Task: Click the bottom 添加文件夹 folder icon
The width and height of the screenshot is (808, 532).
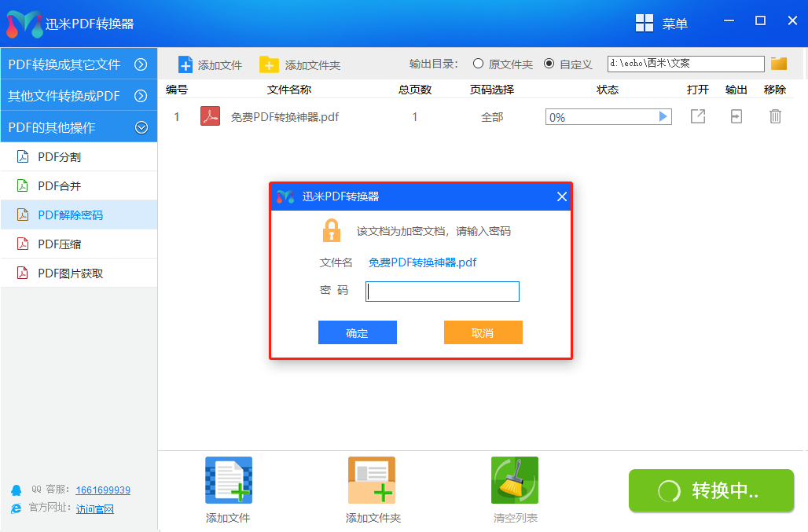Action: tap(371, 480)
